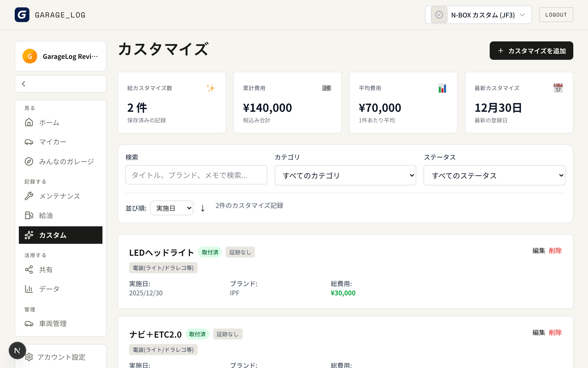The height and width of the screenshot is (368, 588).
Task: Click the 2025/12/30 date value
Action: [x=146, y=293]
